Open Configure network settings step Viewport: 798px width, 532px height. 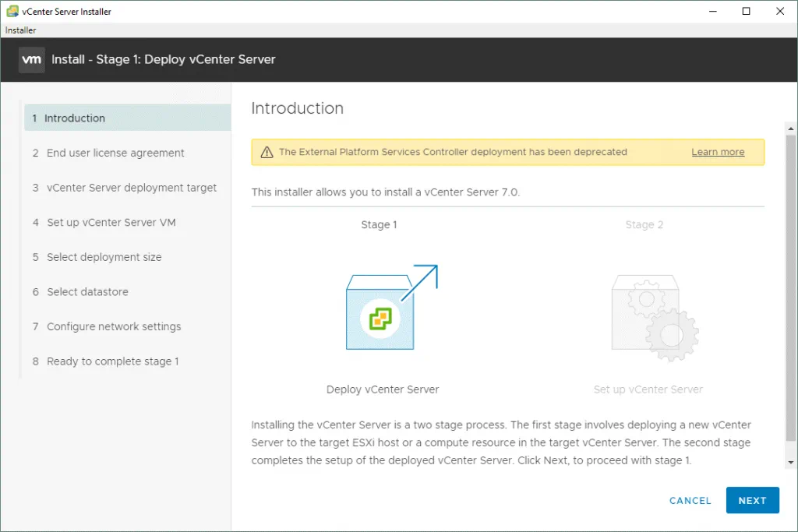pyautogui.click(x=114, y=326)
